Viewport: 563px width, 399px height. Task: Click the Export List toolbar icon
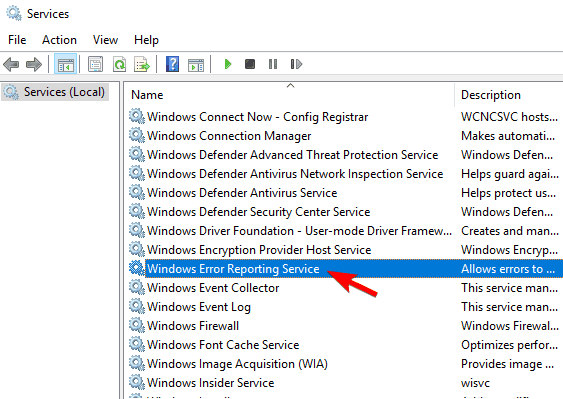[142, 64]
